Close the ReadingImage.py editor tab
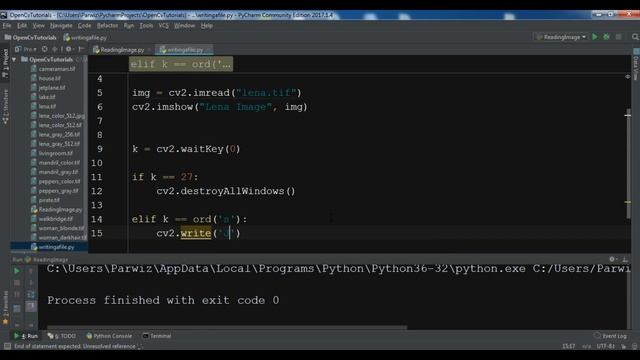Image resolution: width=640 pixels, height=360 pixels. (149, 50)
